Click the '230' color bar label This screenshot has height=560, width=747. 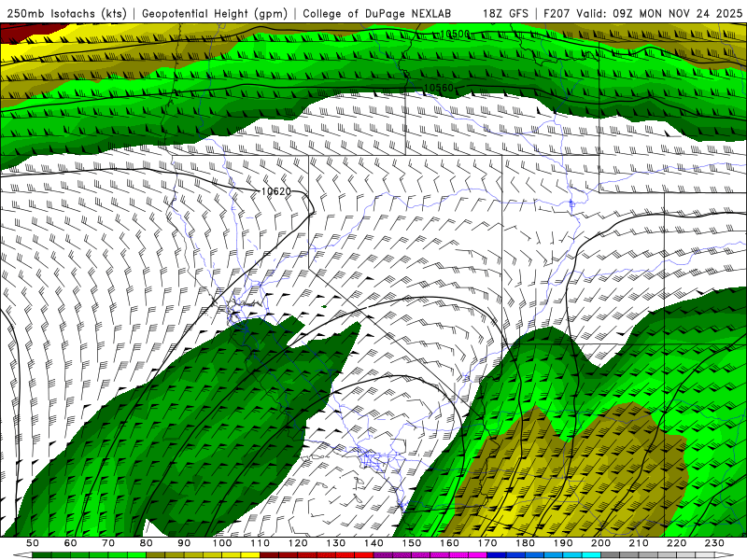click(714, 543)
